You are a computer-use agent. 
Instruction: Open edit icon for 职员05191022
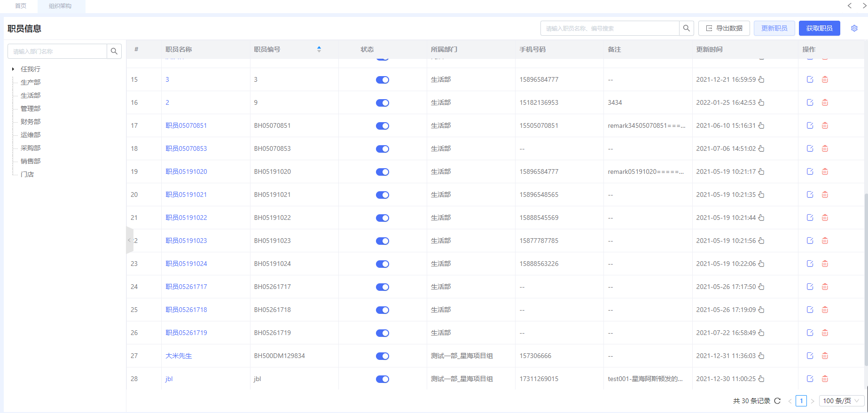(810, 218)
